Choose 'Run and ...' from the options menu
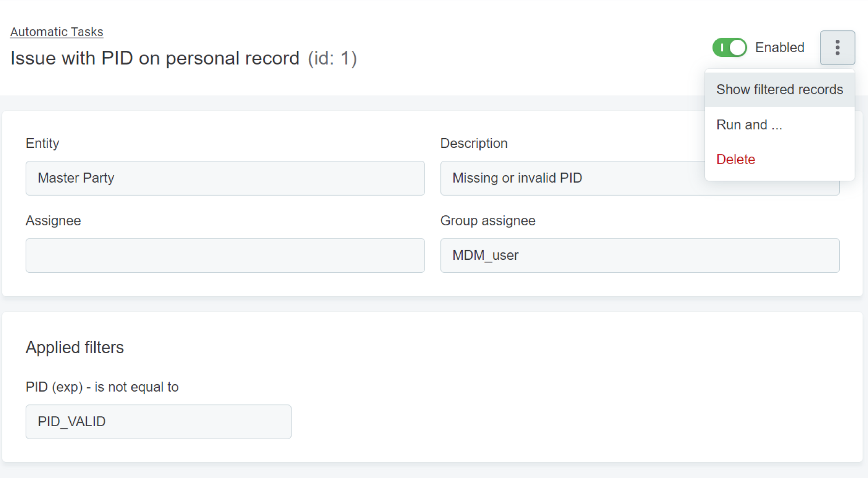 [749, 124]
